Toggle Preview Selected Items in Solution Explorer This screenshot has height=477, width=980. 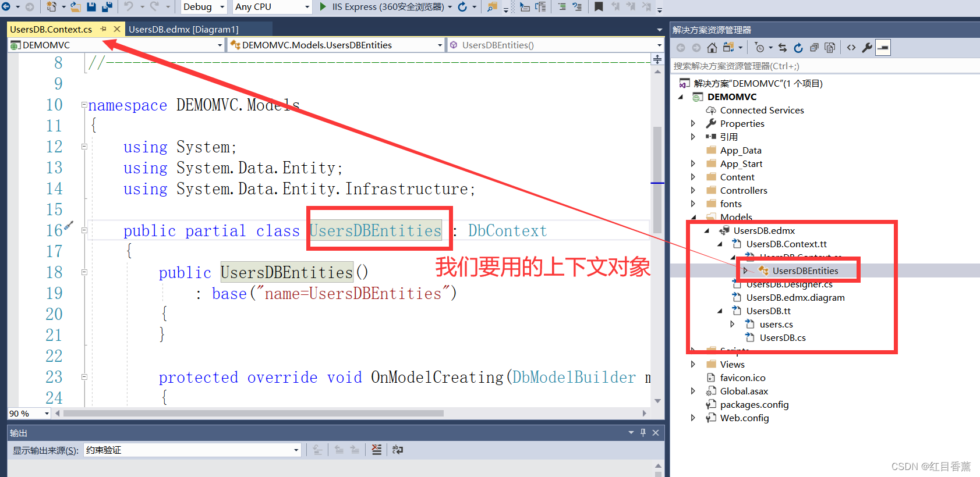(883, 48)
